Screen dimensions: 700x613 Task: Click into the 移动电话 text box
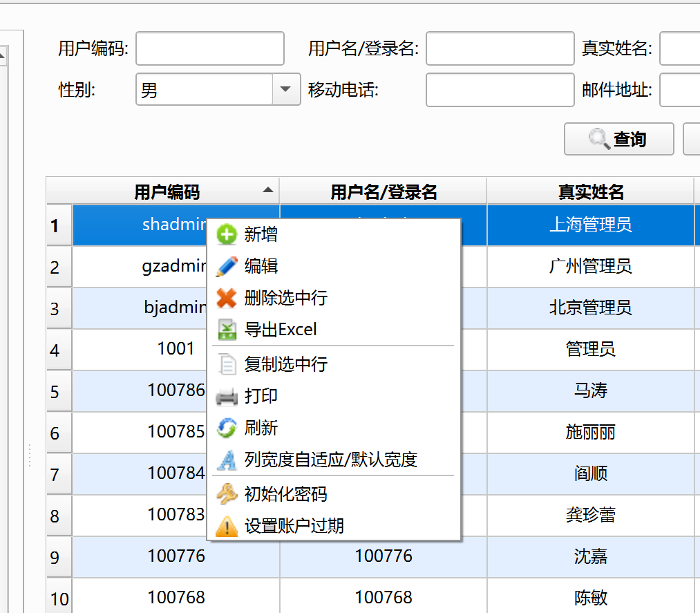pos(500,90)
